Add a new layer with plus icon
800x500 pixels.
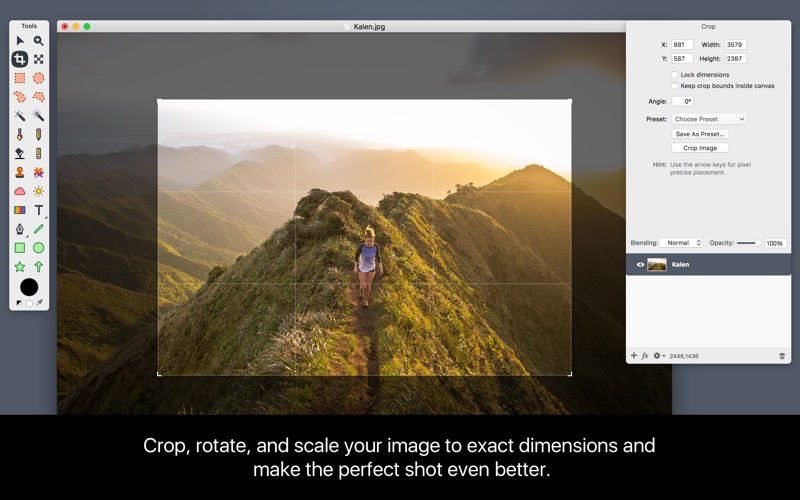(634, 356)
